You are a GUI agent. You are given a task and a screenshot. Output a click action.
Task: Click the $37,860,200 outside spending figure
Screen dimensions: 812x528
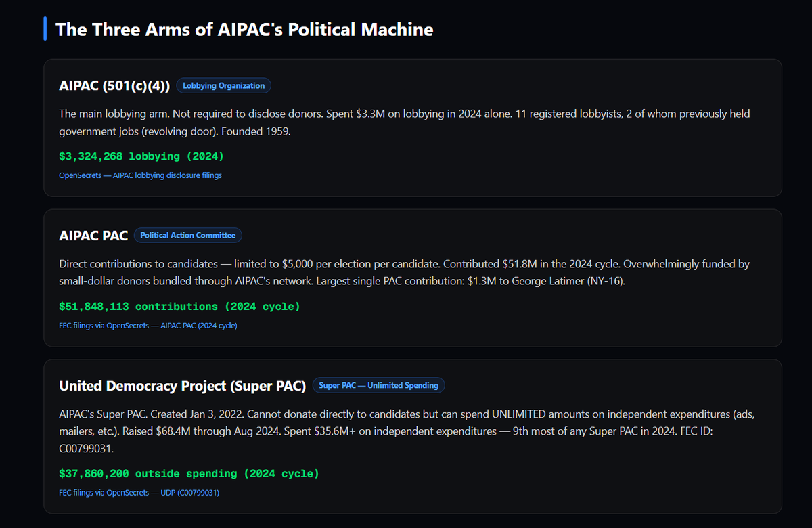point(189,474)
